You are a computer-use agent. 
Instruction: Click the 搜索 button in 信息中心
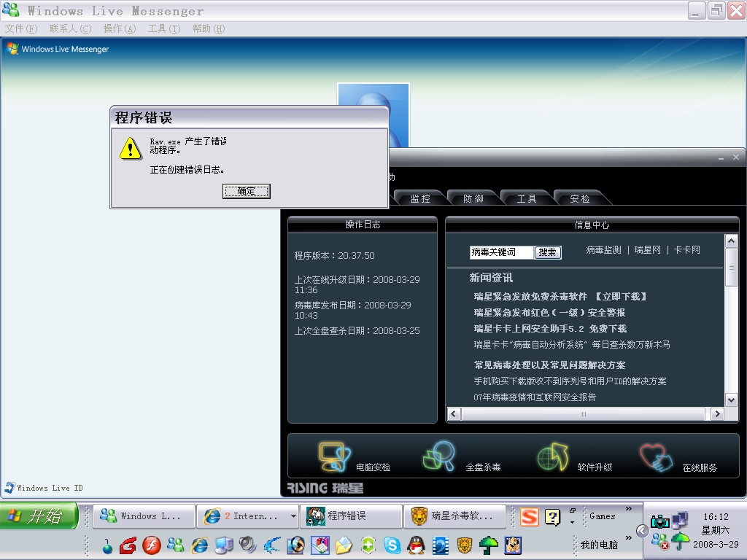(547, 252)
